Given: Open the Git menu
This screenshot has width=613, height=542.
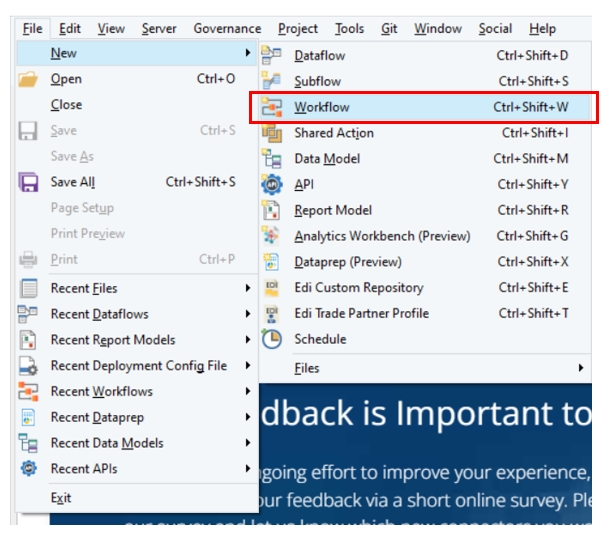Looking at the screenshot, I should point(389,29).
